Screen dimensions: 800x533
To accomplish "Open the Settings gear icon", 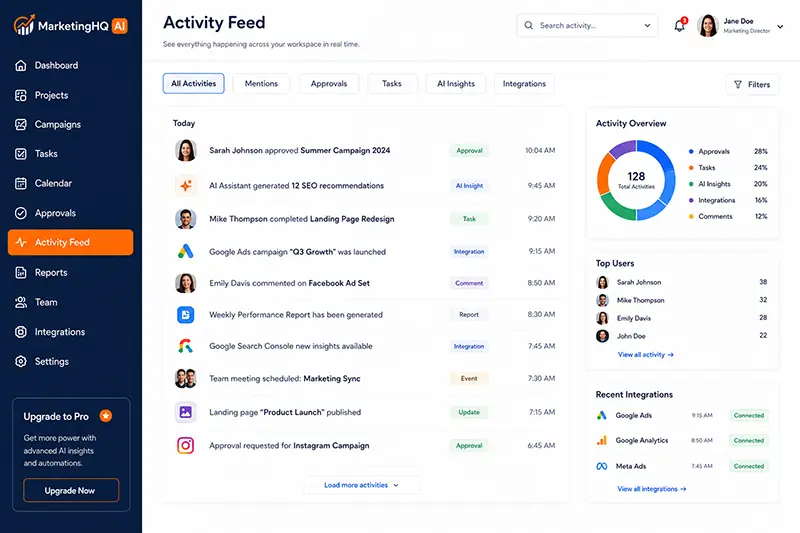I will point(20,362).
